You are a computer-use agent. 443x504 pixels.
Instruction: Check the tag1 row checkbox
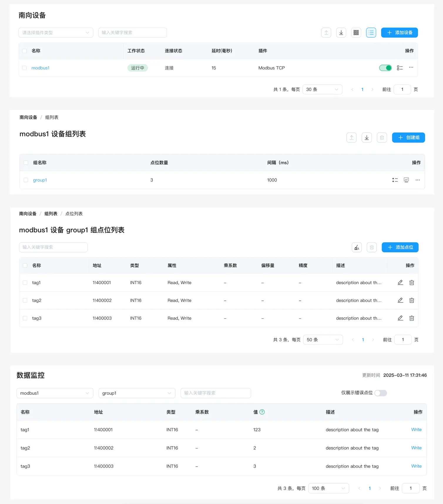point(25,283)
